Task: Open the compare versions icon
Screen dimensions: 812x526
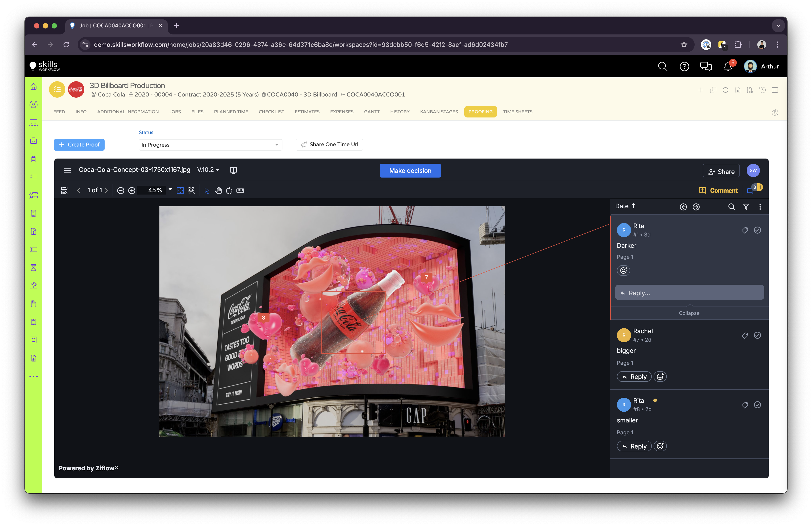Action: coord(233,170)
